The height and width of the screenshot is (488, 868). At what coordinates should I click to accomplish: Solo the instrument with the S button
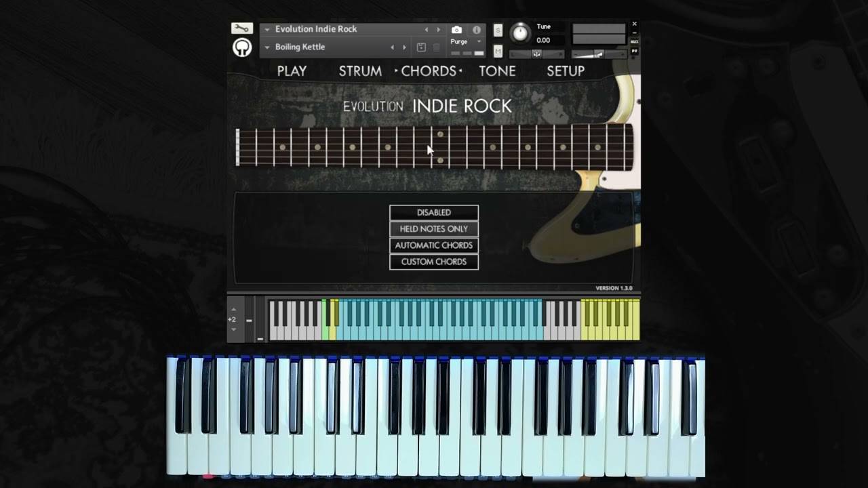click(x=498, y=30)
